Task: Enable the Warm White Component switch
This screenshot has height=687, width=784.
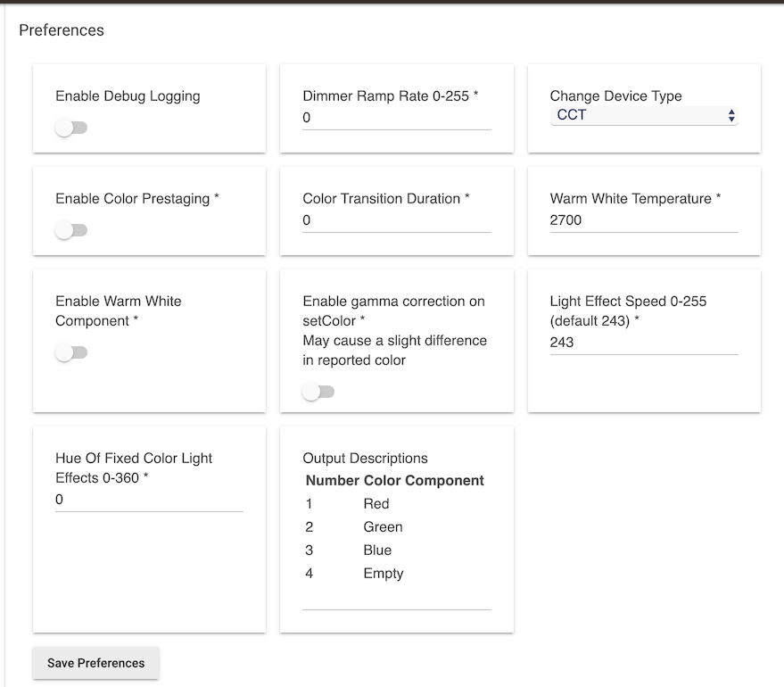Action: [71, 353]
